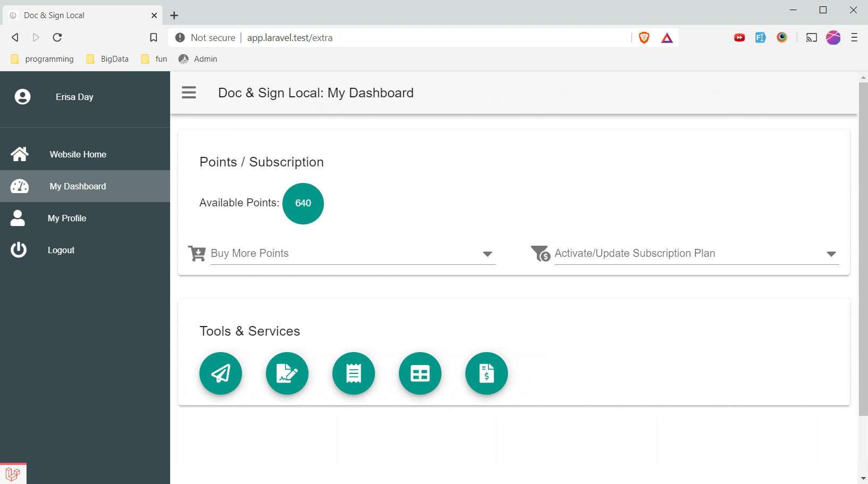Screen dimensions: 868x484
Task: Click the Erisa Day username
Action: (x=74, y=97)
